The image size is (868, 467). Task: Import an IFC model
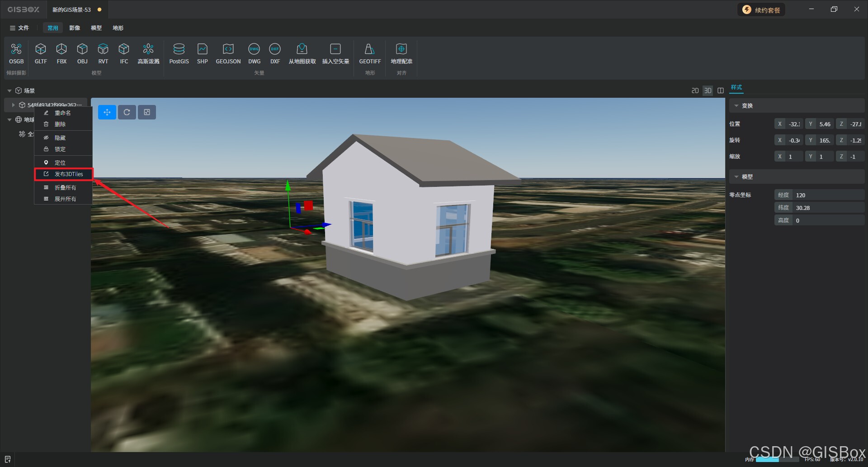124,53
